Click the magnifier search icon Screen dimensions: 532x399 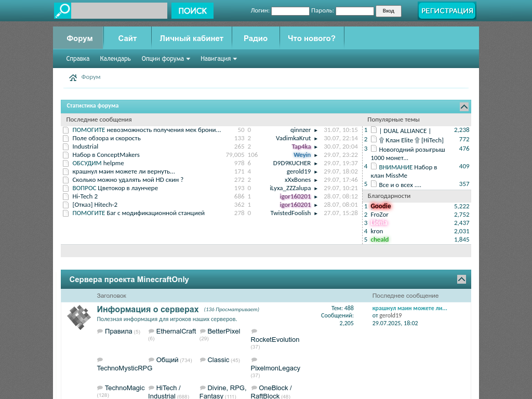pyautogui.click(x=62, y=10)
